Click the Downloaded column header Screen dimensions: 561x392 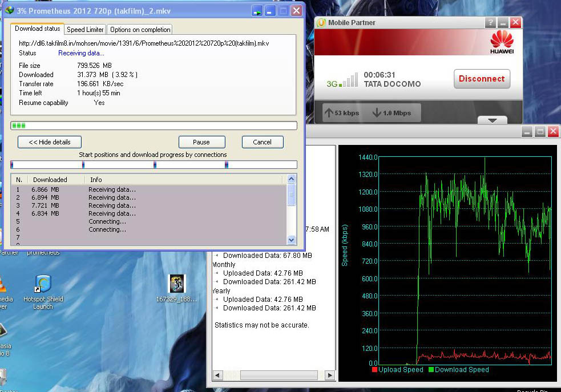tap(50, 180)
